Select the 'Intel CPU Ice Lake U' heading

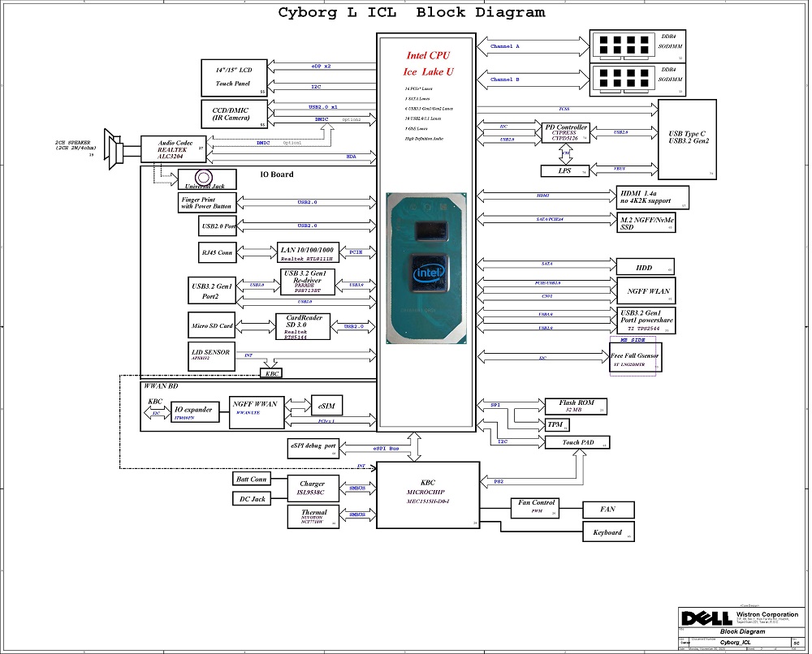[428, 63]
